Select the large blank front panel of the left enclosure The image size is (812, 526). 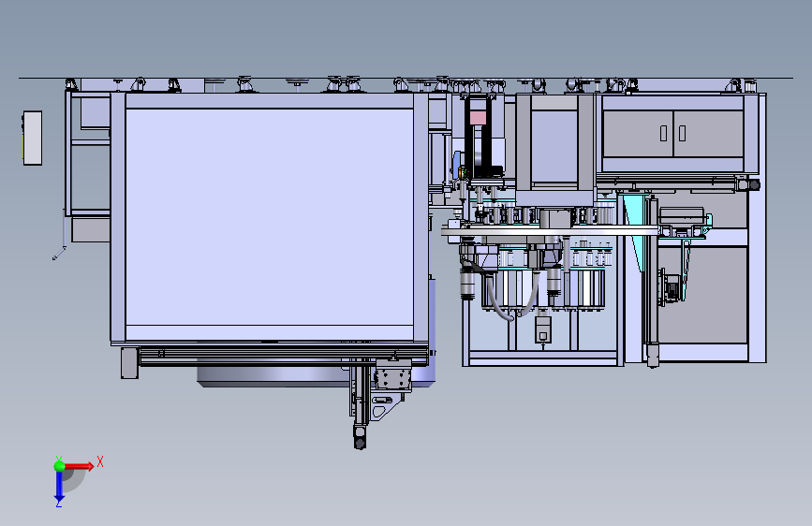tap(270, 217)
